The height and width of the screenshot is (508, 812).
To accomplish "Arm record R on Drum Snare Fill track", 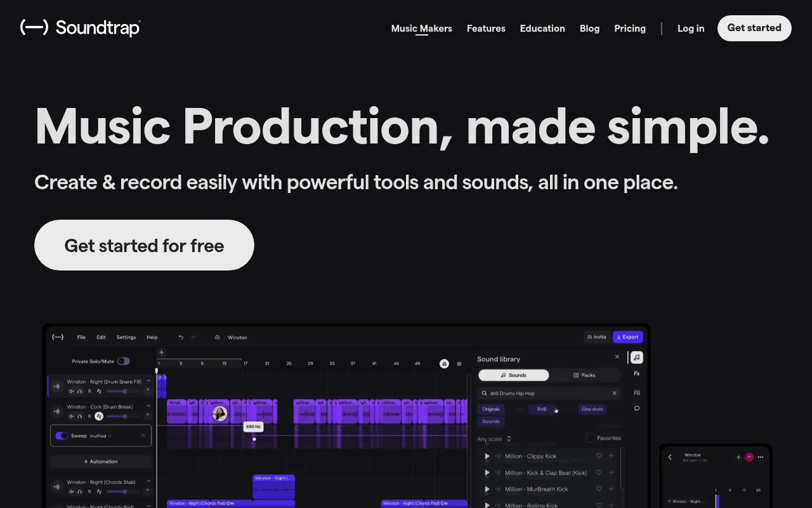I will tap(89, 391).
